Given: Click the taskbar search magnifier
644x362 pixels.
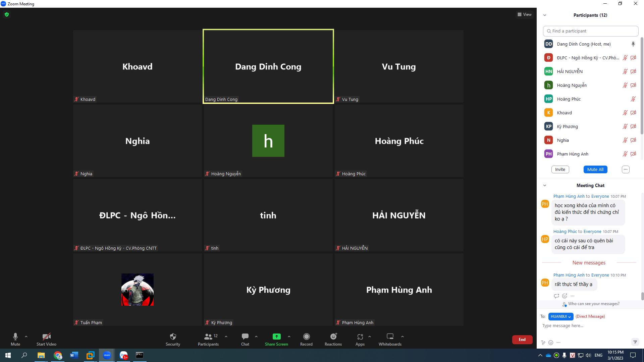Looking at the screenshot, I should pos(24,355).
